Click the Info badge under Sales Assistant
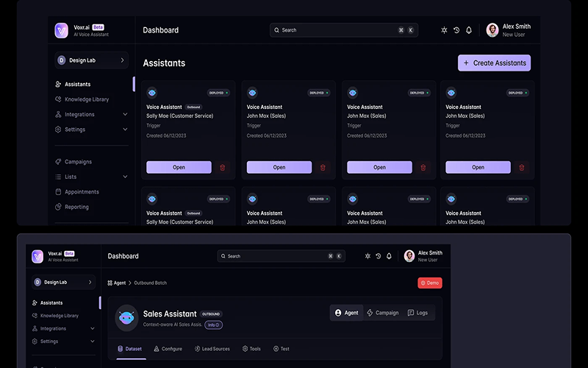The height and width of the screenshot is (368, 588). tap(213, 325)
